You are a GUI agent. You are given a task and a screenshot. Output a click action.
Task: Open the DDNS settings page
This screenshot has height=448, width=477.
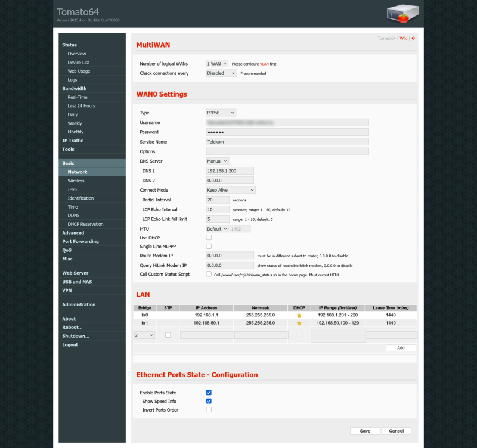coord(73,216)
